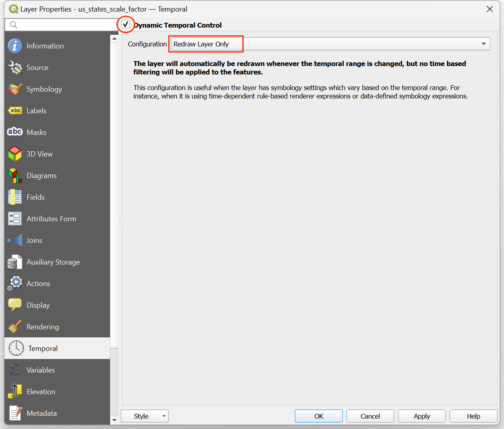The height and width of the screenshot is (429, 504).
Task: Select the Actions gear icon
Action: tap(15, 284)
